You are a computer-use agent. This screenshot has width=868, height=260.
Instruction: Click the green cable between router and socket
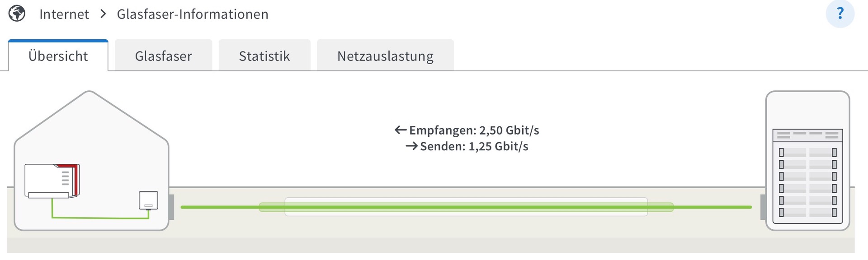pyautogui.click(x=100, y=214)
